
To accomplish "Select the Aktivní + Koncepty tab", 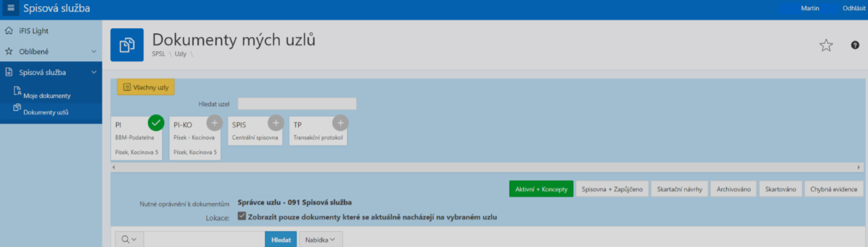I will click(541, 189).
